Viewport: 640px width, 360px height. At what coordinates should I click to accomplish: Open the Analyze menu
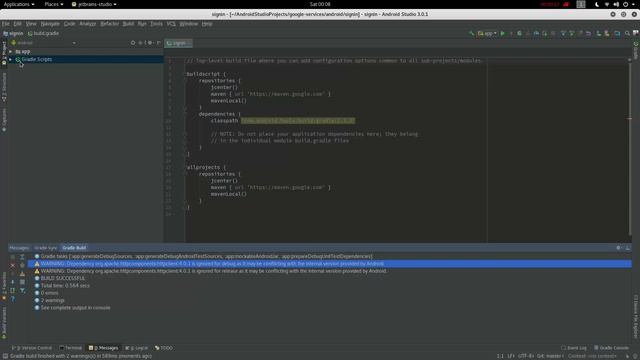(x=88, y=24)
